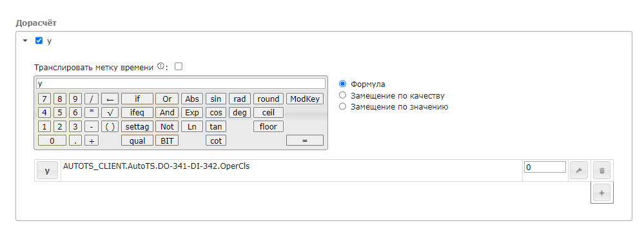Screen dimensions: 644x232
Task: Insert the Ln function
Action: (x=192, y=126)
